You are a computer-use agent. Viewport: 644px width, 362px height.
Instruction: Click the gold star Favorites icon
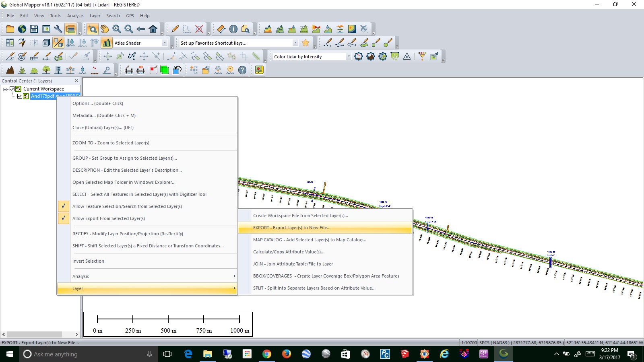click(305, 43)
